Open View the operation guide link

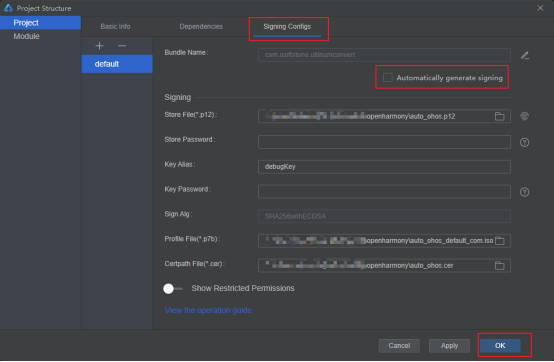[x=208, y=310]
